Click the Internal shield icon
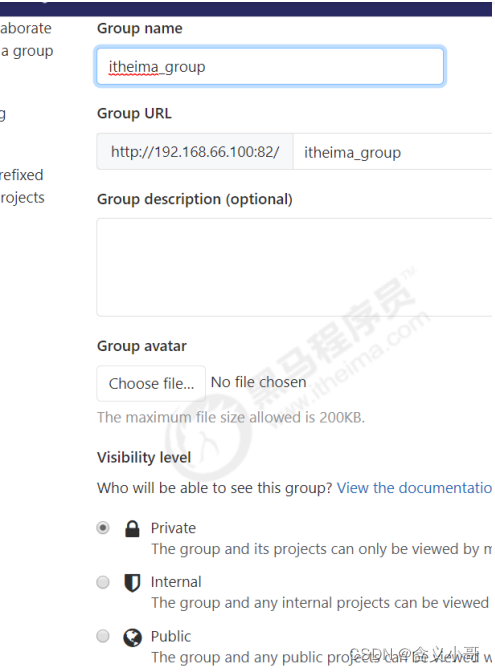495x672 pixels. click(x=132, y=582)
